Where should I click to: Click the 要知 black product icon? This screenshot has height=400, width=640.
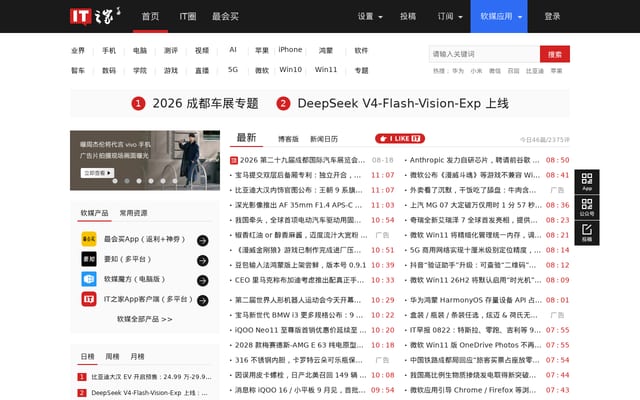[89, 259]
